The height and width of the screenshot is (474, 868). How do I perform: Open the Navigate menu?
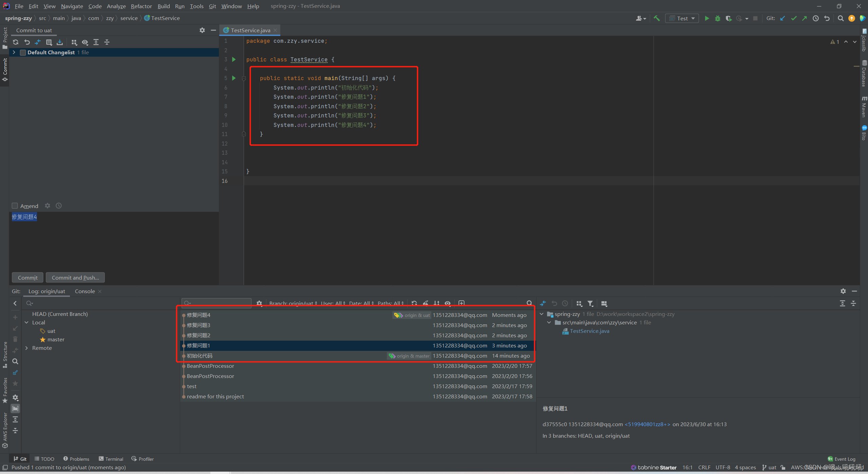(x=72, y=6)
